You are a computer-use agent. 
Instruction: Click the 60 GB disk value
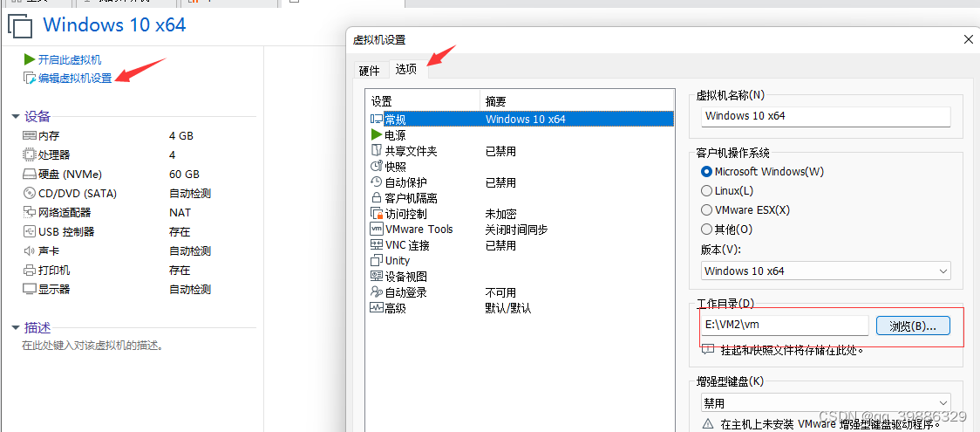click(184, 174)
